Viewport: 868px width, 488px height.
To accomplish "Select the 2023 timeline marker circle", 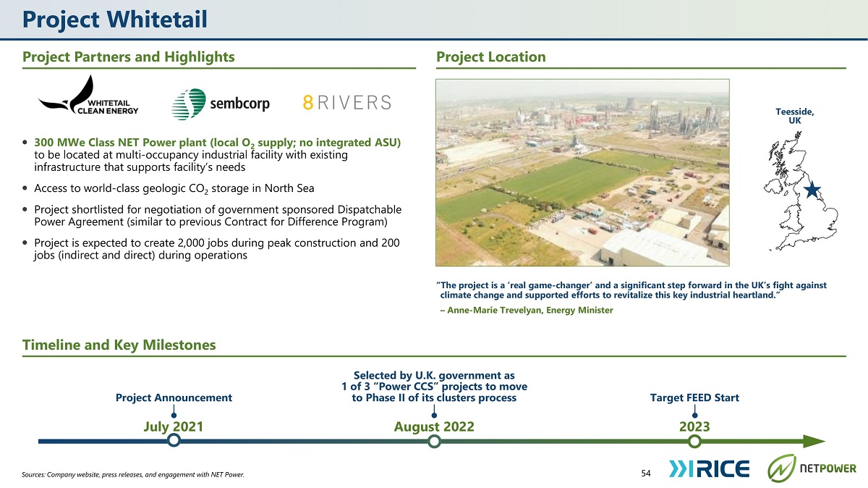I will click(x=695, y=442).
